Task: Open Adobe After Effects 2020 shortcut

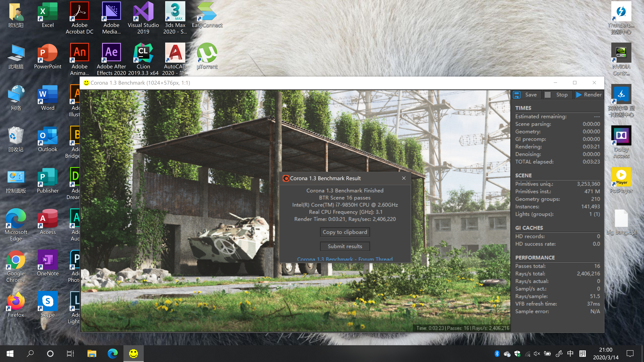Action: point(112,59)
